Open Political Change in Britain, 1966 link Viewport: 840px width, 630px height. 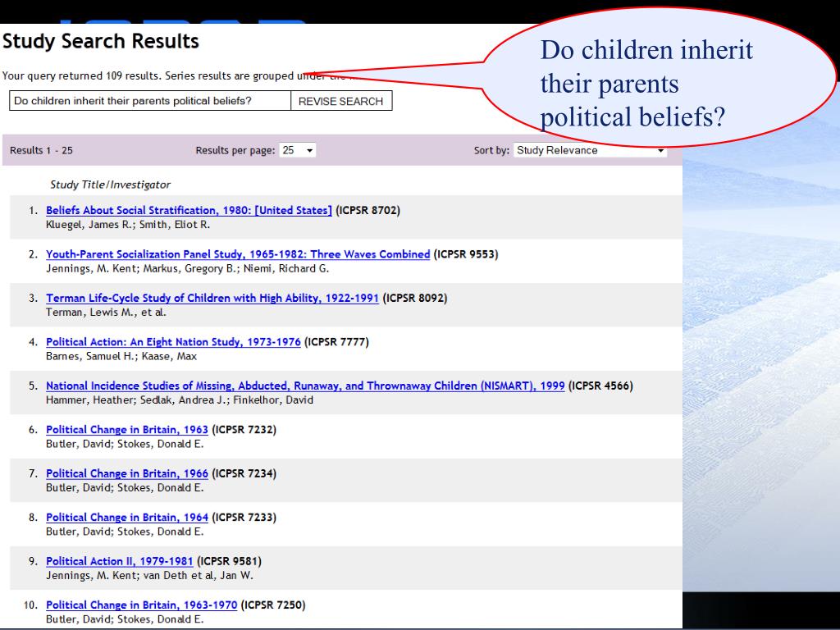(127, 473)
